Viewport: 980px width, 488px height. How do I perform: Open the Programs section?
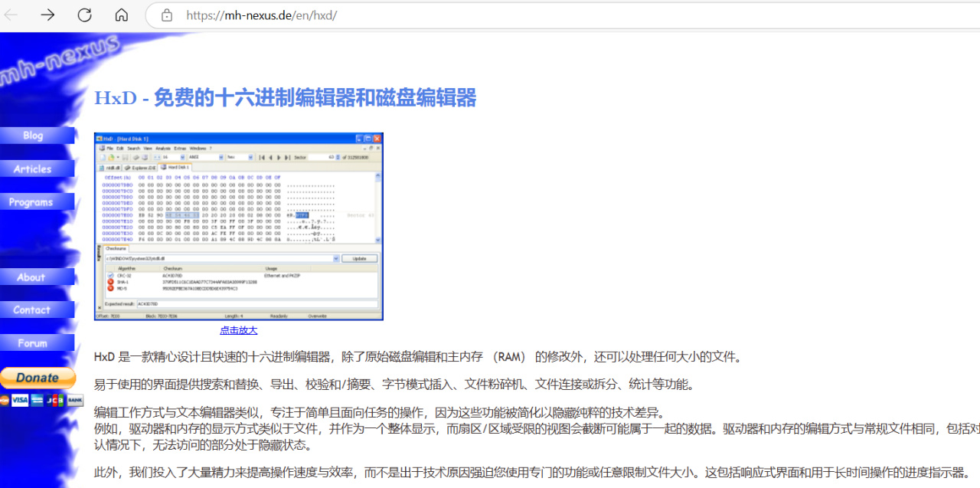pyautogui.click(x=37, y=202)
